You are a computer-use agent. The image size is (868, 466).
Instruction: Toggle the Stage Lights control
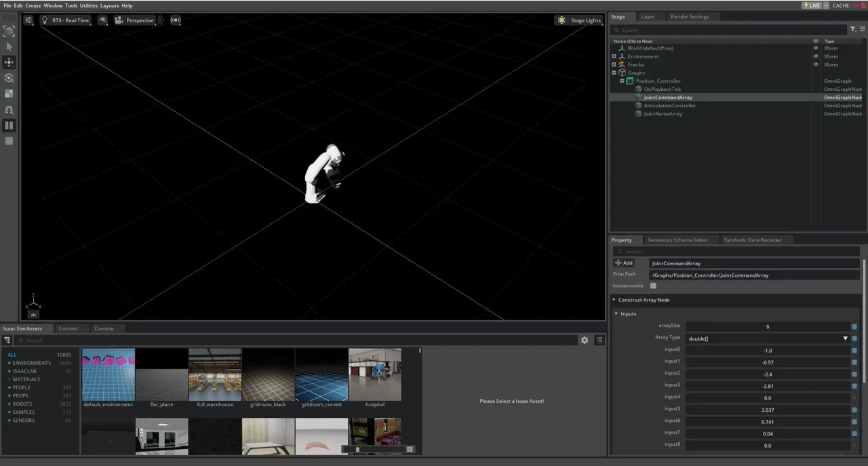(578, 20)
